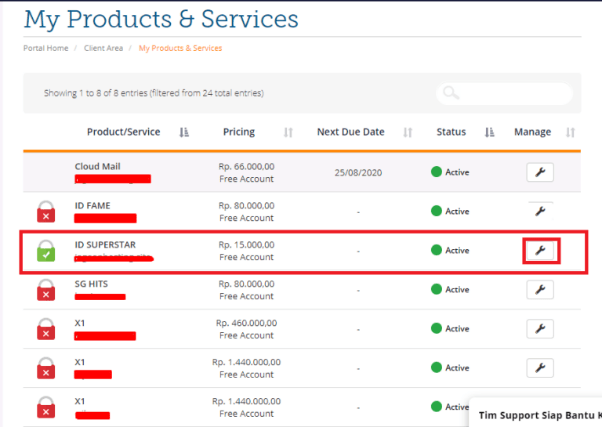Sort by Manage column arrow

[x=571, y=132]
